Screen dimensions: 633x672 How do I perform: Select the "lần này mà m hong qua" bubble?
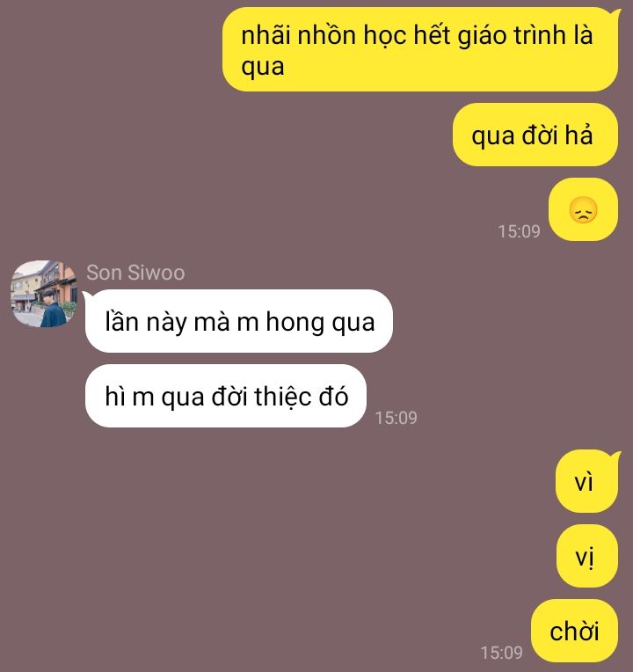pos(239,321)
